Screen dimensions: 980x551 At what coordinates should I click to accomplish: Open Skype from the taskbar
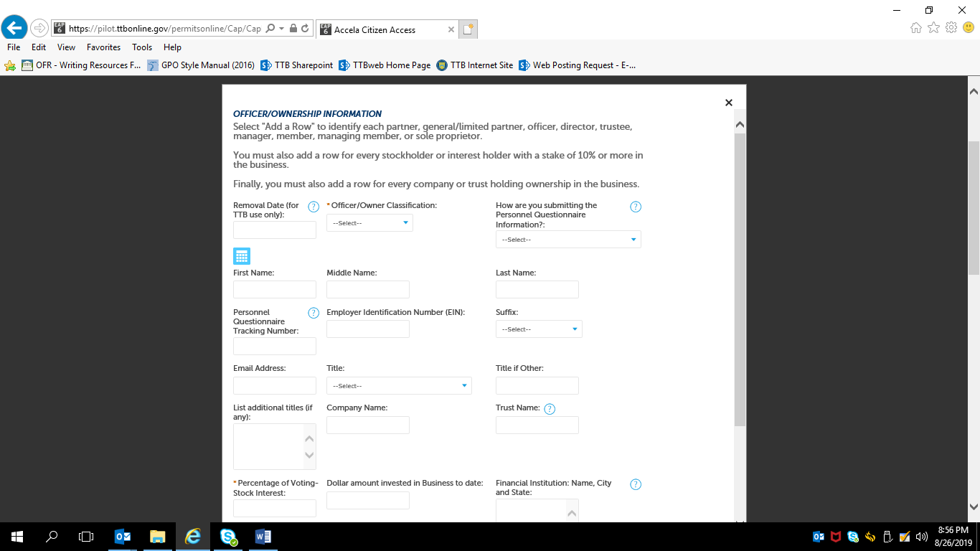coord(229,537)
